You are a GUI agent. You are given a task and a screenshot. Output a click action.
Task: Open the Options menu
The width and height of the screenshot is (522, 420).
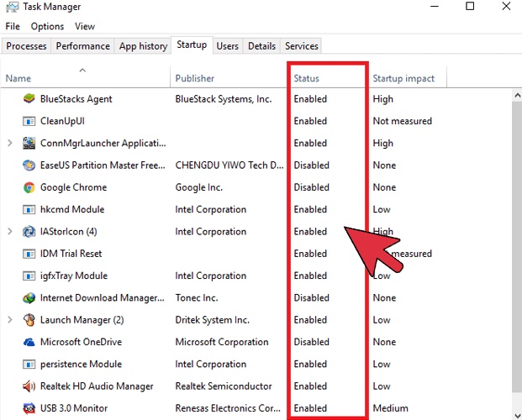(47, 26)
